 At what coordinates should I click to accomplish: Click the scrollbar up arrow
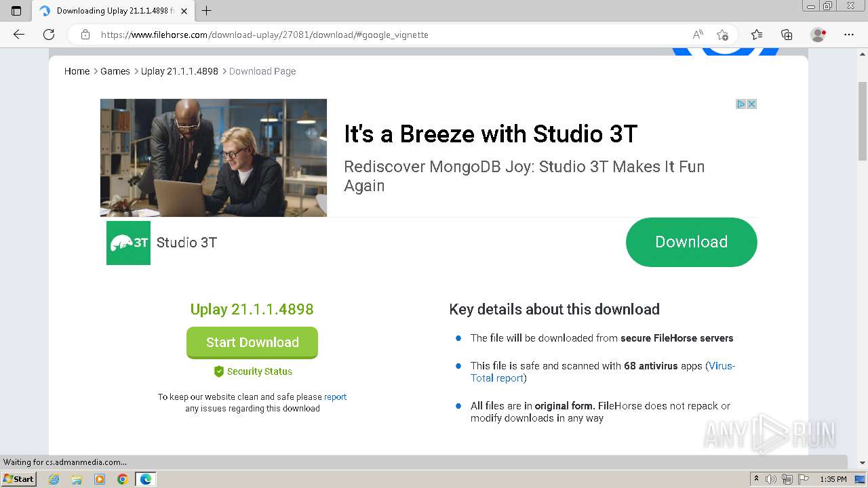pos(863,54)
